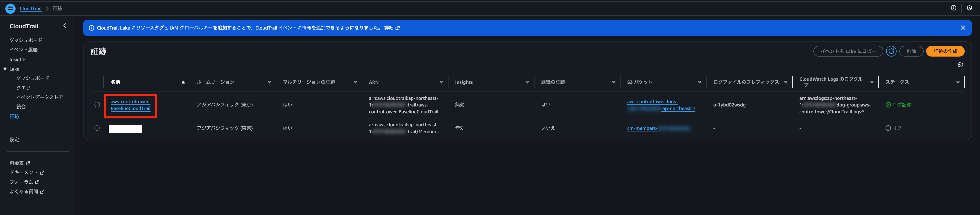Open ダッシュボード in the main sidebar
980x215 pixels.
[26, 40]
